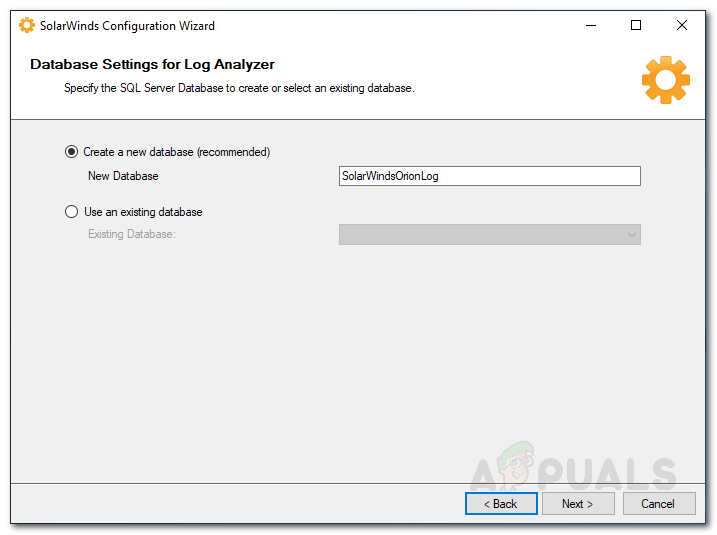Image resolution: width=717 pixels, height=535 pixels.
Task: Click the Existing Database label
Action: [x=132, y=235]
